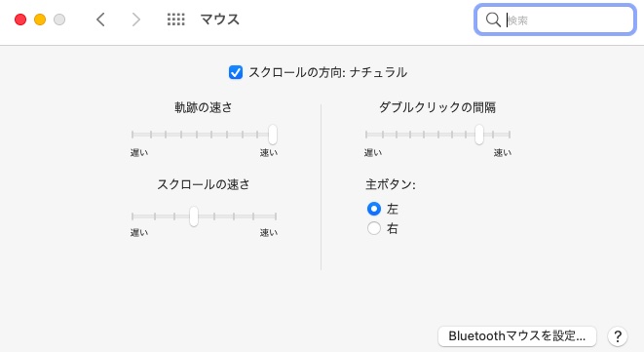Click the スクロールの速さ slider handle

[194, 216]
